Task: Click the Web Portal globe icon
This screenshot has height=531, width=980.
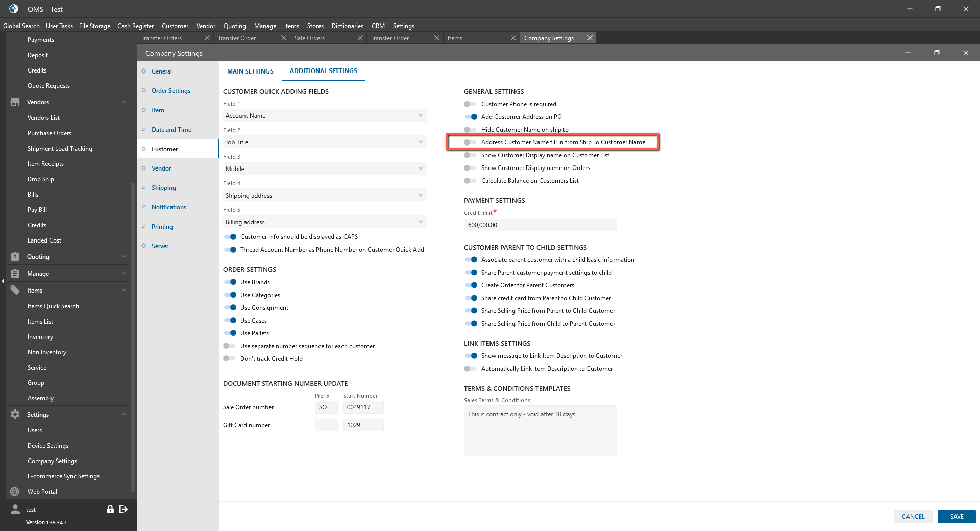Action: coord(15,492)
